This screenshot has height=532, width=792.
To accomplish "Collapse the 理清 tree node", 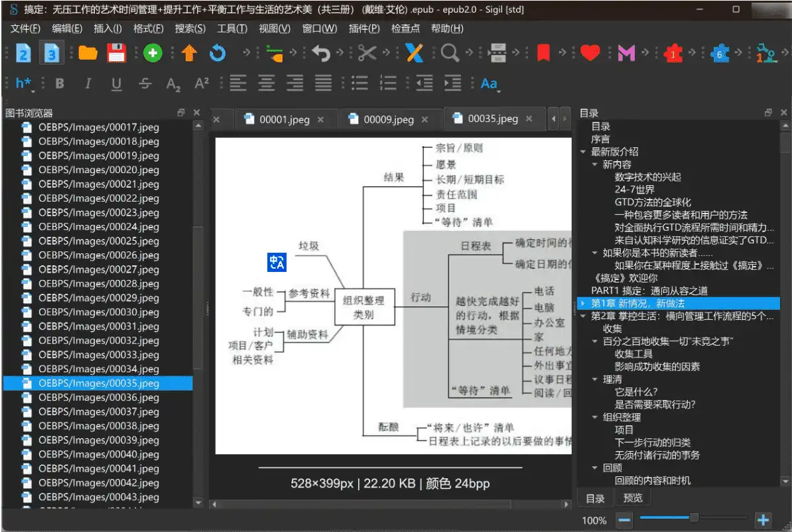I will click(594, 379).
